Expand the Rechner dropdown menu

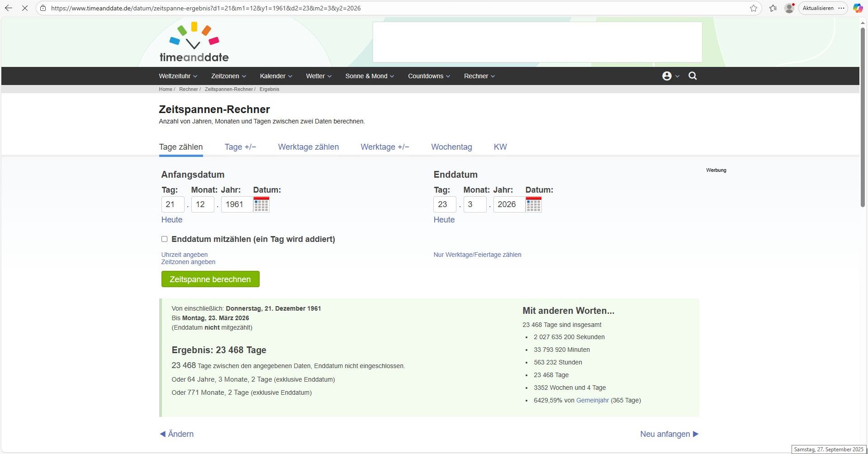coord(479,76)
